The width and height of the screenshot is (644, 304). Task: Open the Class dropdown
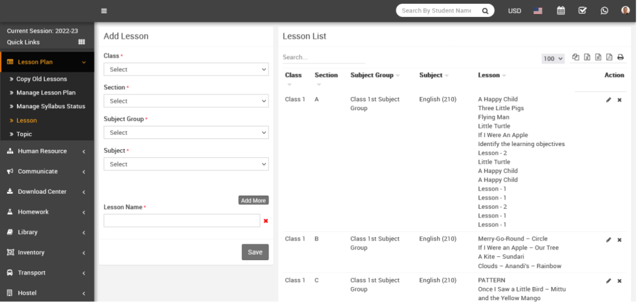click(x=186, y=69)
